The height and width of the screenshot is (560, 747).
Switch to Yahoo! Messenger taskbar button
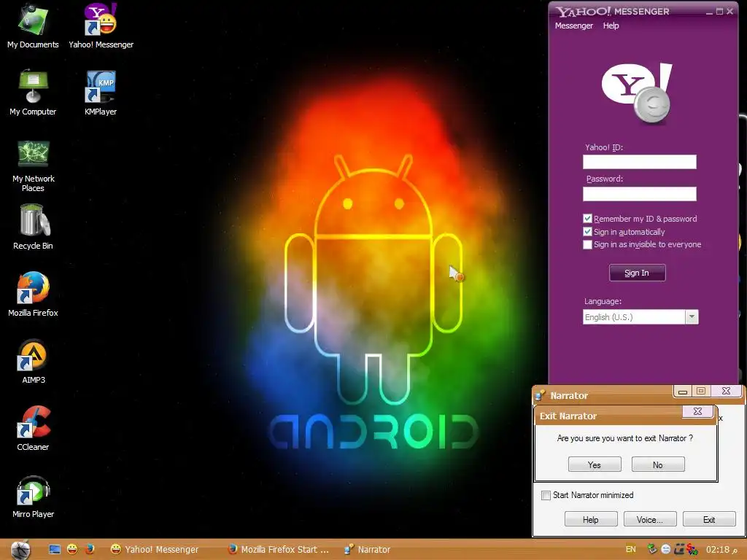pyautogui.click(x=155, y=550)
